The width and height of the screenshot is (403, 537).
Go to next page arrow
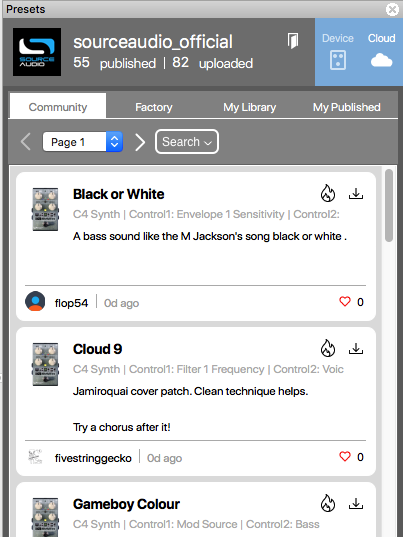point(140,142)
